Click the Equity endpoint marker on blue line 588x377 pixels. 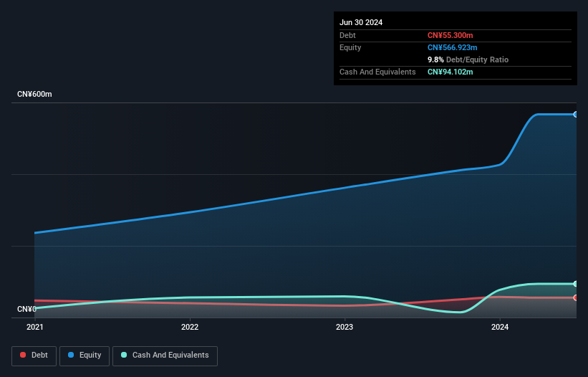576,115
